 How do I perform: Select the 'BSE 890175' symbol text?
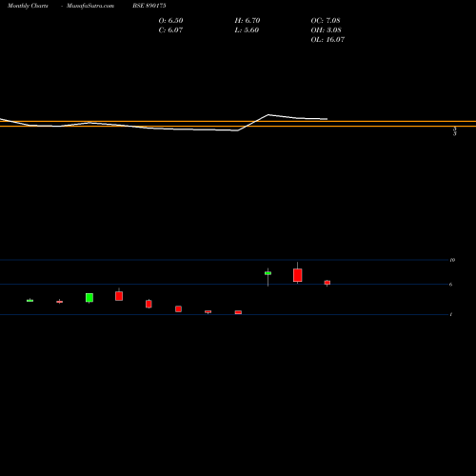pos(149,6)
